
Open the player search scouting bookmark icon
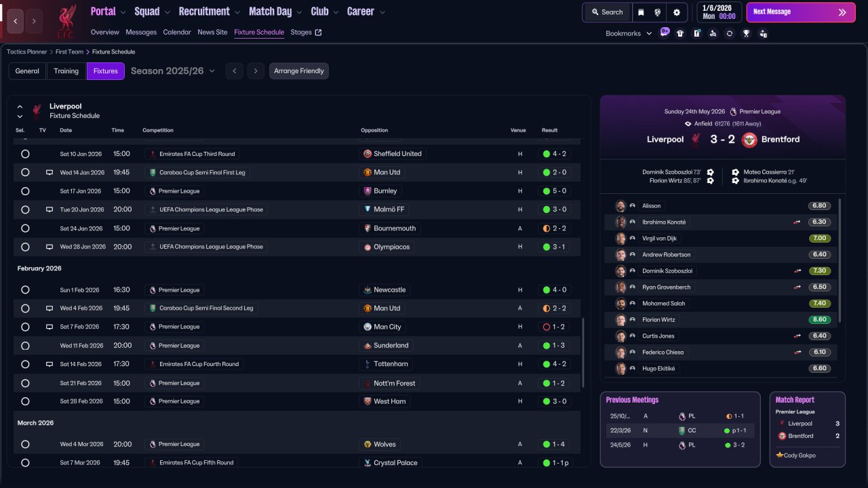[x=713, y=33]
